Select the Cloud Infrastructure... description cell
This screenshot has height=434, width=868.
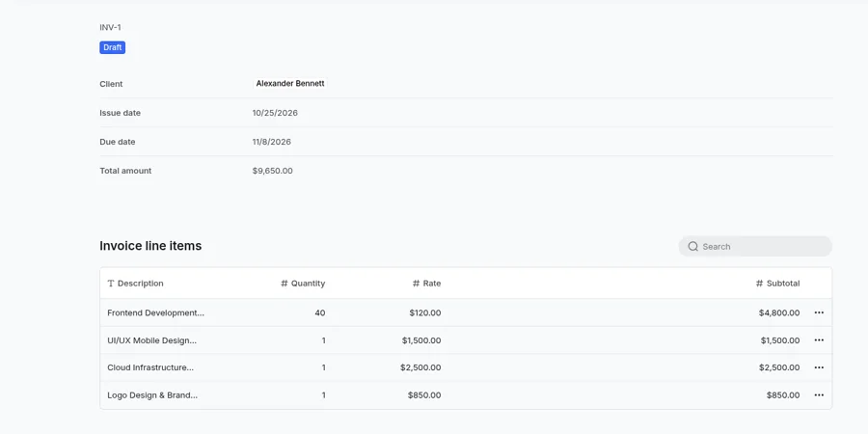pos(150,367)
